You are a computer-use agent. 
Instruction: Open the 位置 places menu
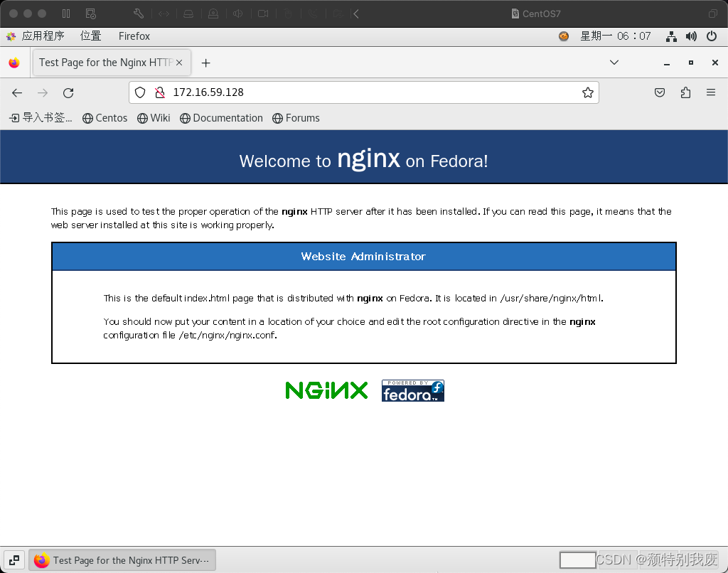coord(90,36)
